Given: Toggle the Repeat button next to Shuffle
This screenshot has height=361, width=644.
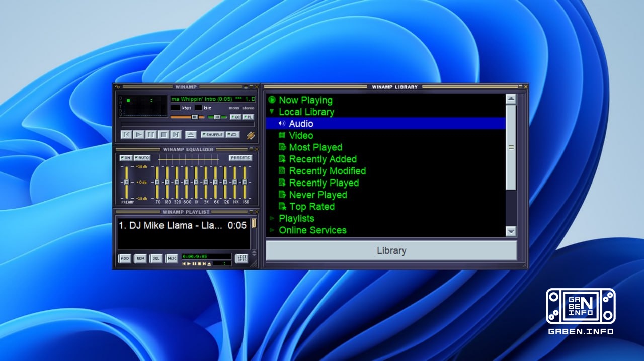Looking at the screenshot, I should coord(233,135).
